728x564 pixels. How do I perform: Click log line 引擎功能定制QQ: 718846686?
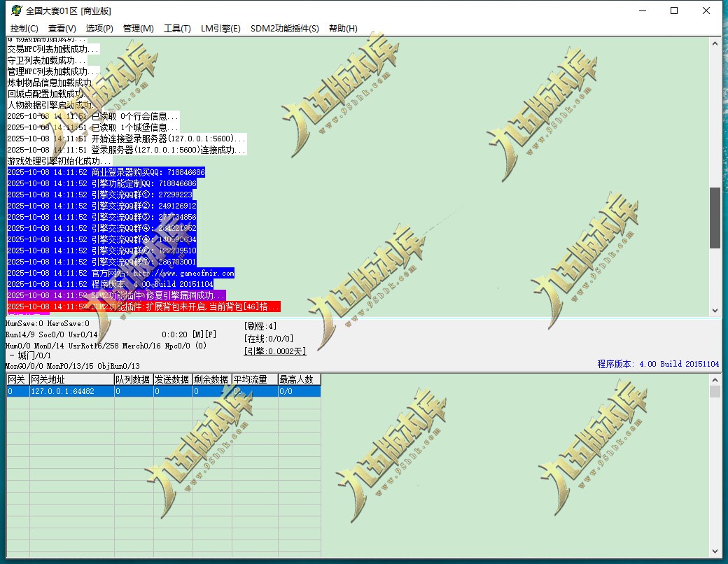[101, 183]
